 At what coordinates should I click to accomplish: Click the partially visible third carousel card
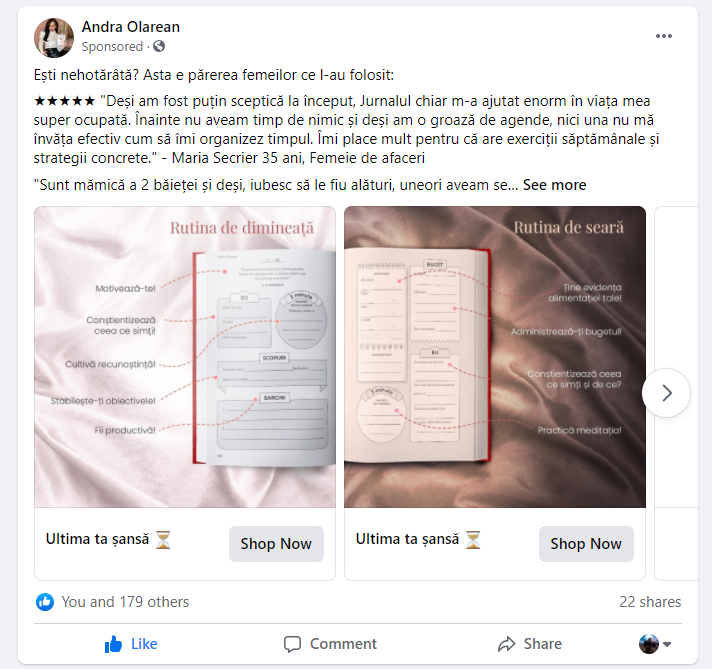(x=676, y=393)
